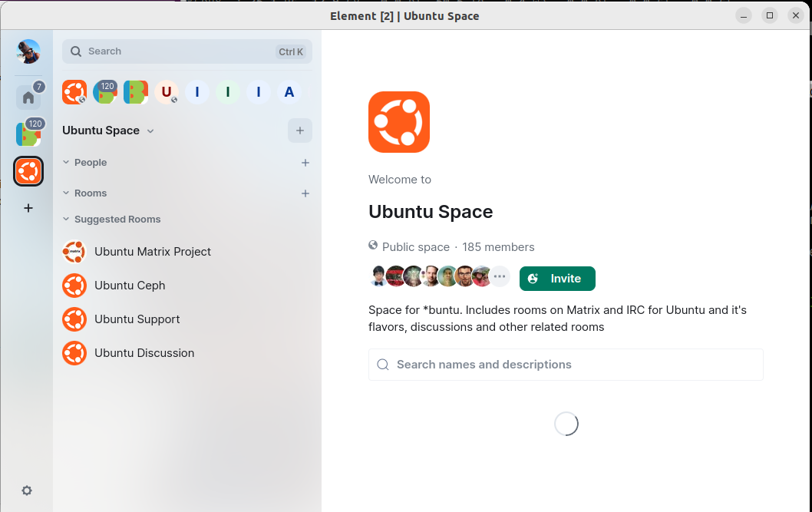This screenshot has width=812, height=512.
Task: Create a new space with plus icon
Action: point(28,208)
